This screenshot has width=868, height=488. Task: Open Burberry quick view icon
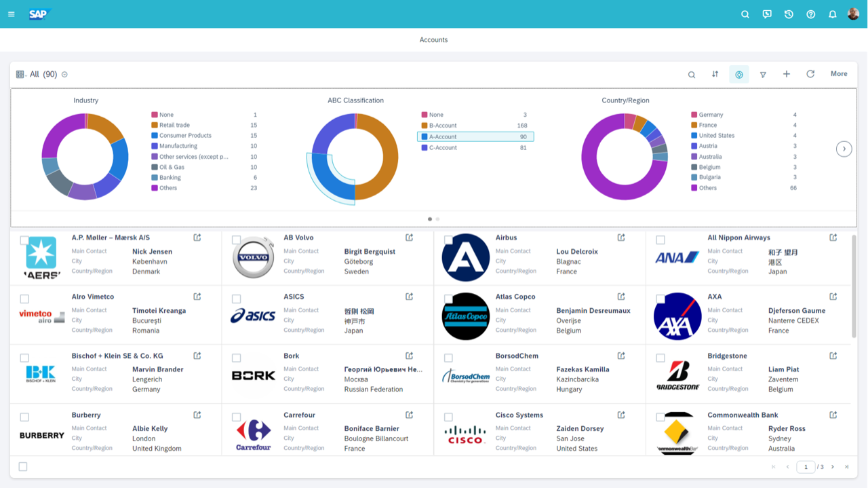click(197, 415)
